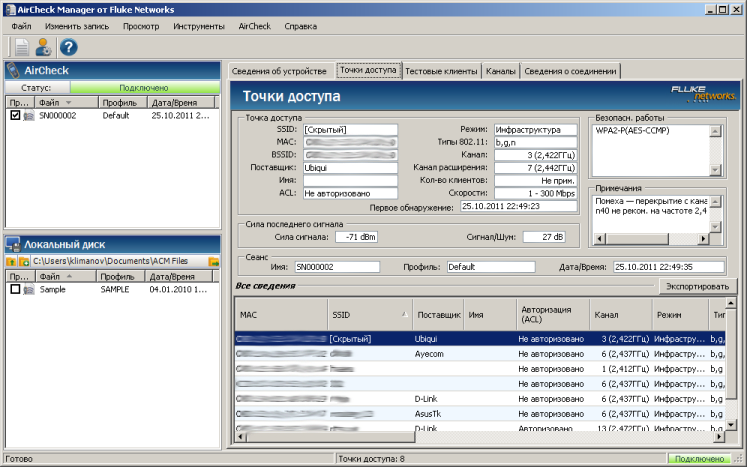Switch to Сведения об устройстве tab
The height and width of the screenshot is (467, 747).
279,71
